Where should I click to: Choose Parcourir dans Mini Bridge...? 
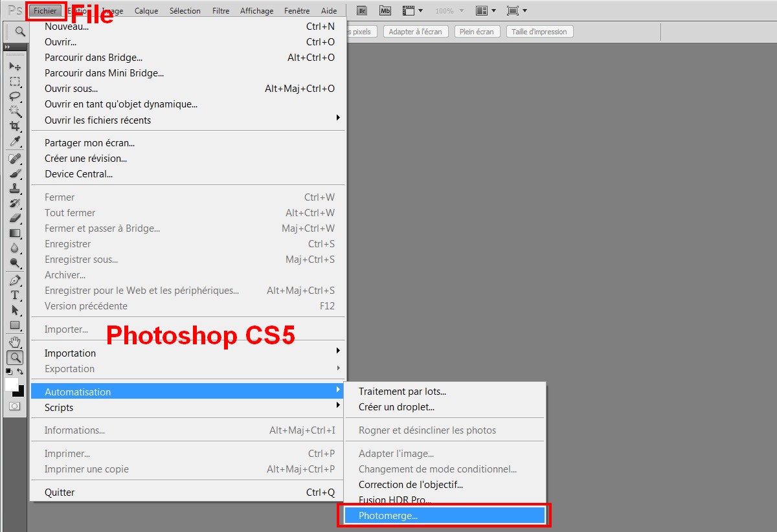pyautogui.click(x=188, y=73)
